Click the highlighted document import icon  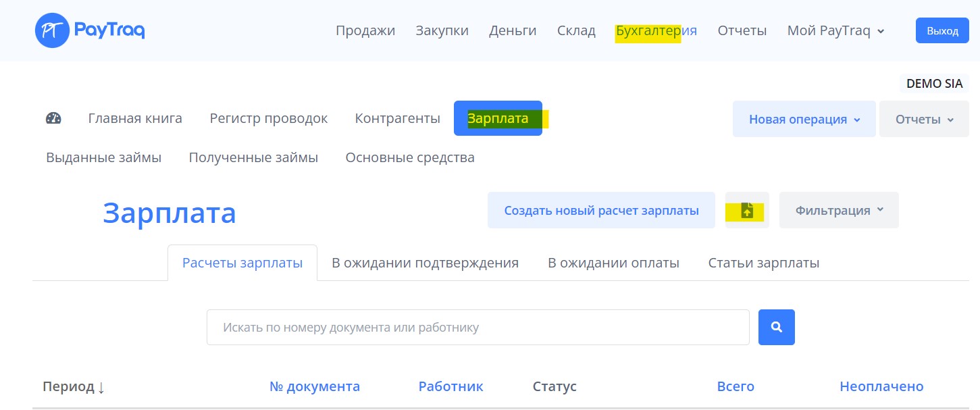click(x=746, y=210)
